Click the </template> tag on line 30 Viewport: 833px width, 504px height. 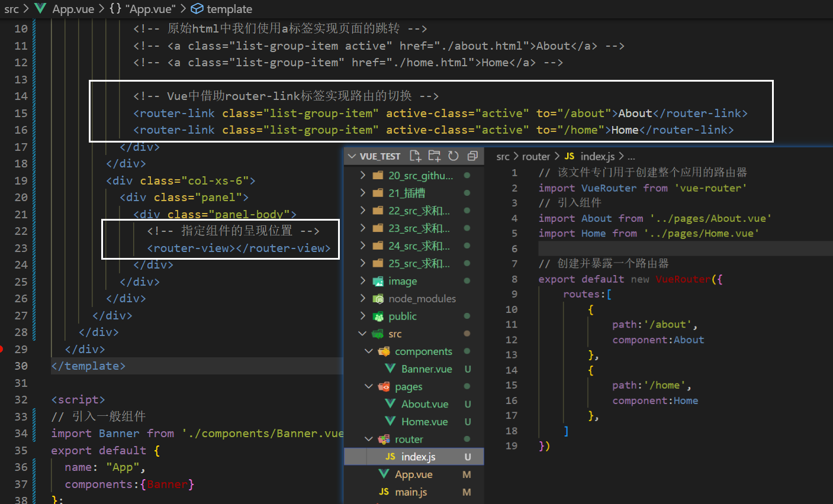[88, 366]
